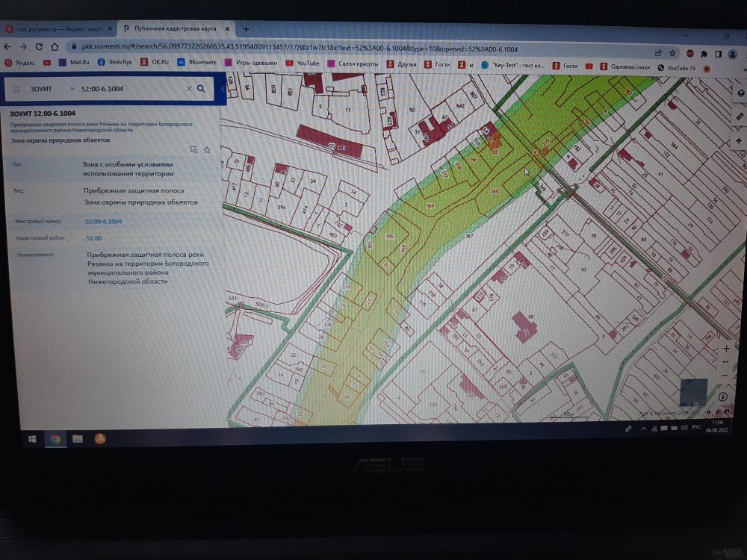Open the YouTube bookmark
Image resolution: width=747 pixels, height=560 pixels.
pos(303,63)
